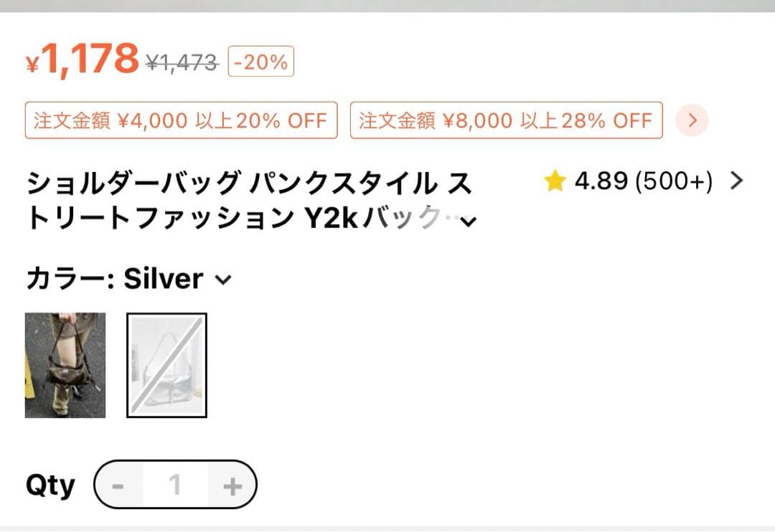Click the Qty label
This screenshot has width=775, height=532.
(50, 485)
